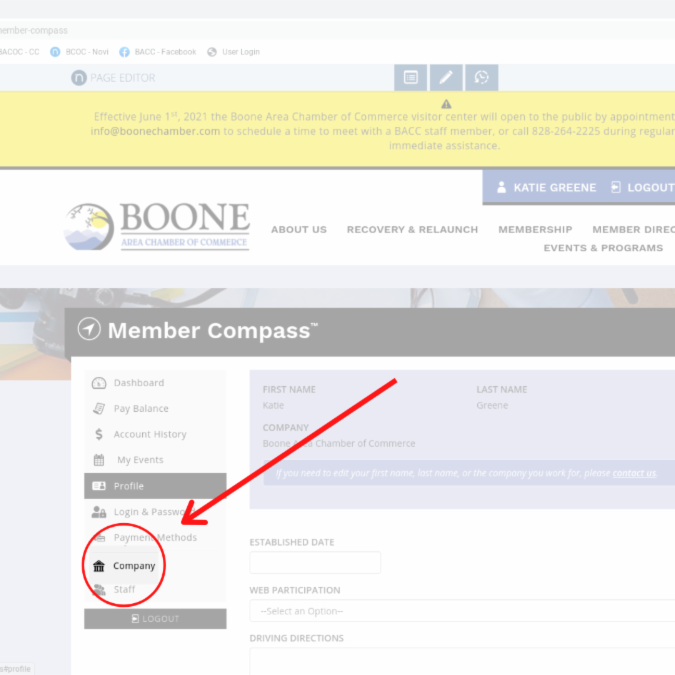Screen dimensions: 675x675
Task: Click the first name value Katie
Action: [273, 405]
